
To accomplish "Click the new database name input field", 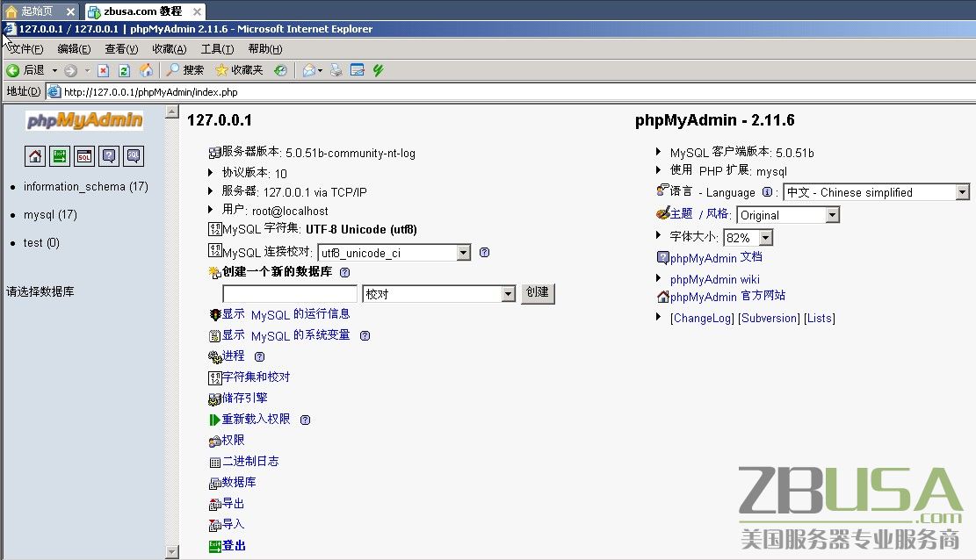I will click(x=290, y=294).
